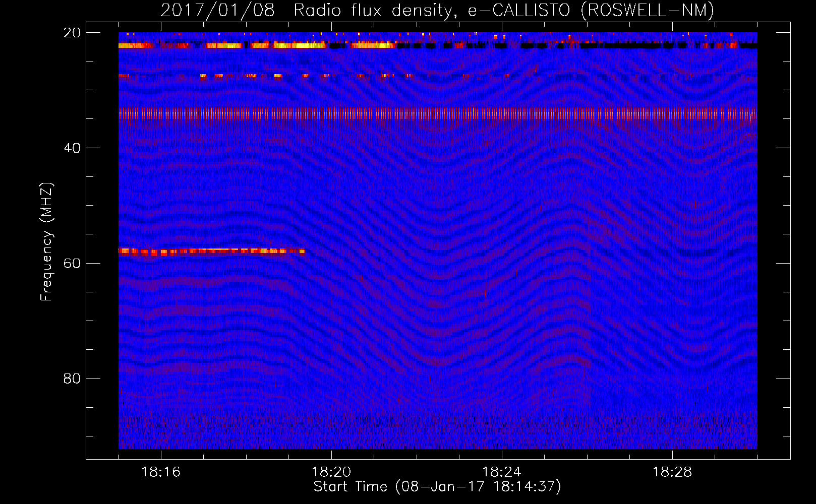Click the frequency tick label '20'

click(72, 33)
